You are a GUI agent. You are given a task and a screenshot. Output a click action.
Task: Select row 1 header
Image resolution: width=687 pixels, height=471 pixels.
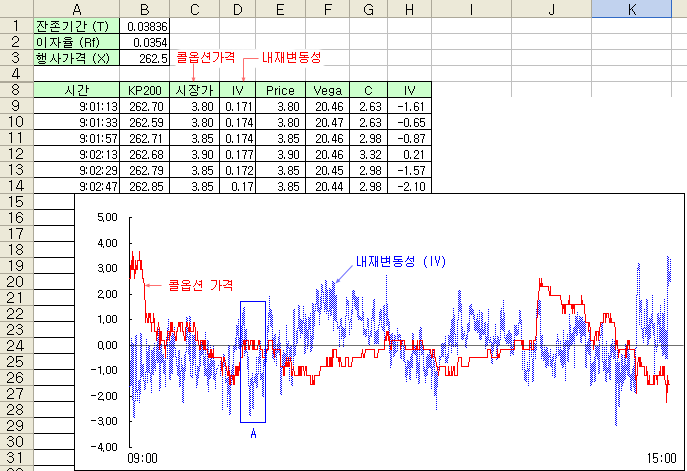point(16,25)
